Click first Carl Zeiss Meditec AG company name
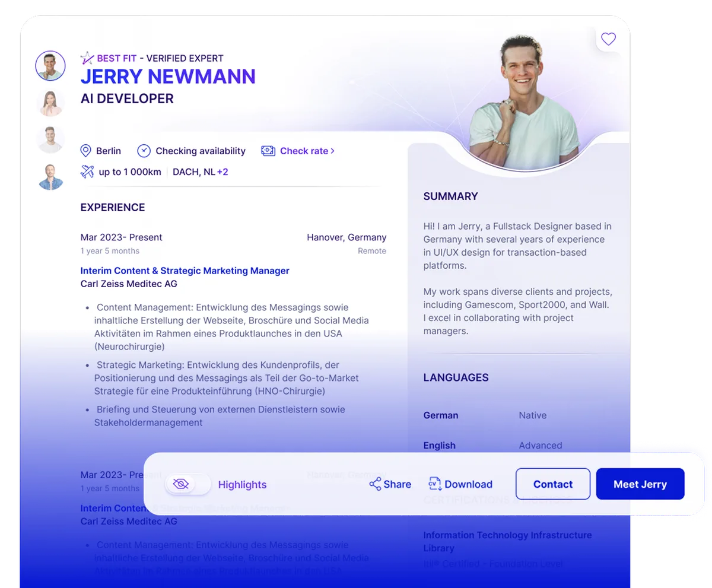Screen dimensions: 712x588 click(129, 284)
